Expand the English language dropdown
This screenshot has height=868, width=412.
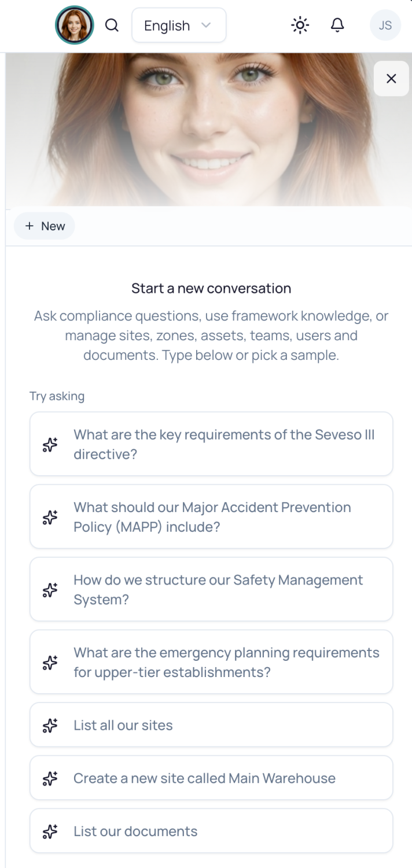point(179,25)
